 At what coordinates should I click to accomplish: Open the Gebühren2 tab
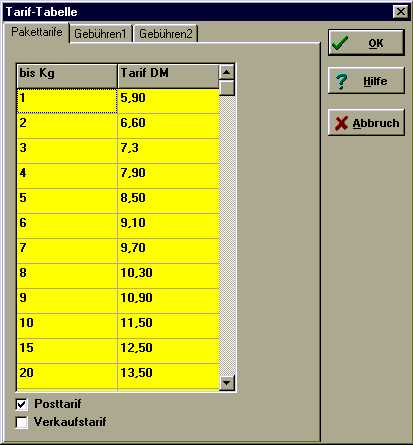(x=166, y=34)
